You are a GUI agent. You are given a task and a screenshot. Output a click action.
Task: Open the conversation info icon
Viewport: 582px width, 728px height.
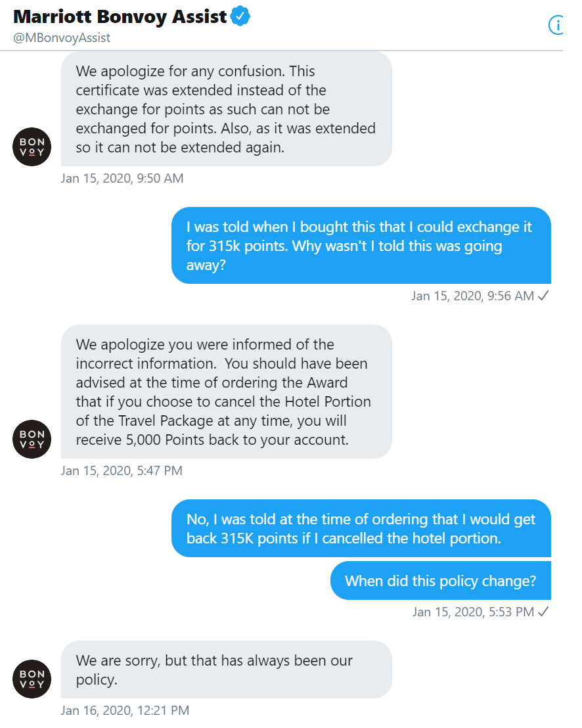pyautogui.click(x=556, y=25)
